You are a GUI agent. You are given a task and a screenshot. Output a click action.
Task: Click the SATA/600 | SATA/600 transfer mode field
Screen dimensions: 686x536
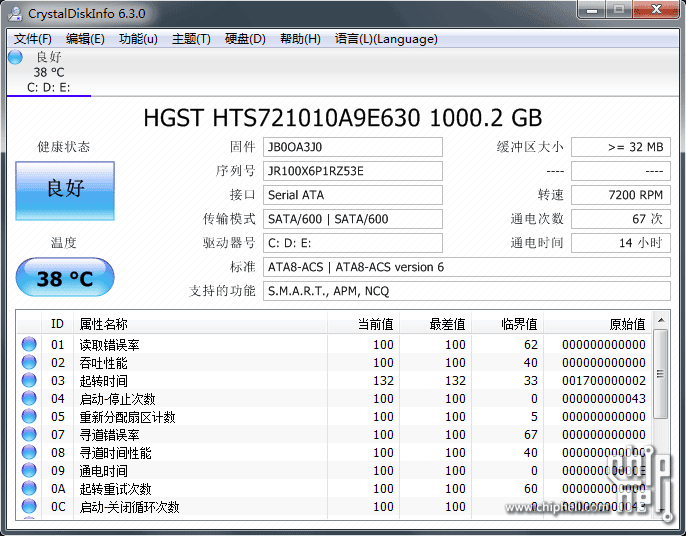[353, 219]
